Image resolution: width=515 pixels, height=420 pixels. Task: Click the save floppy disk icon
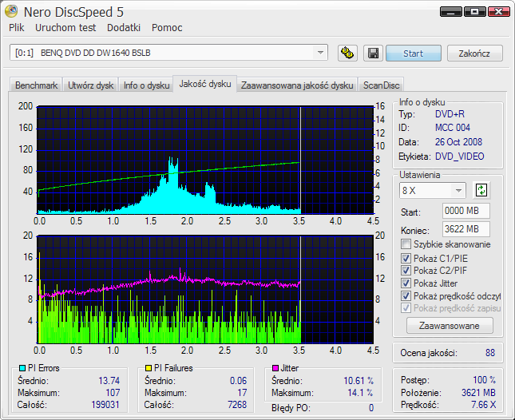pos(373,53)
